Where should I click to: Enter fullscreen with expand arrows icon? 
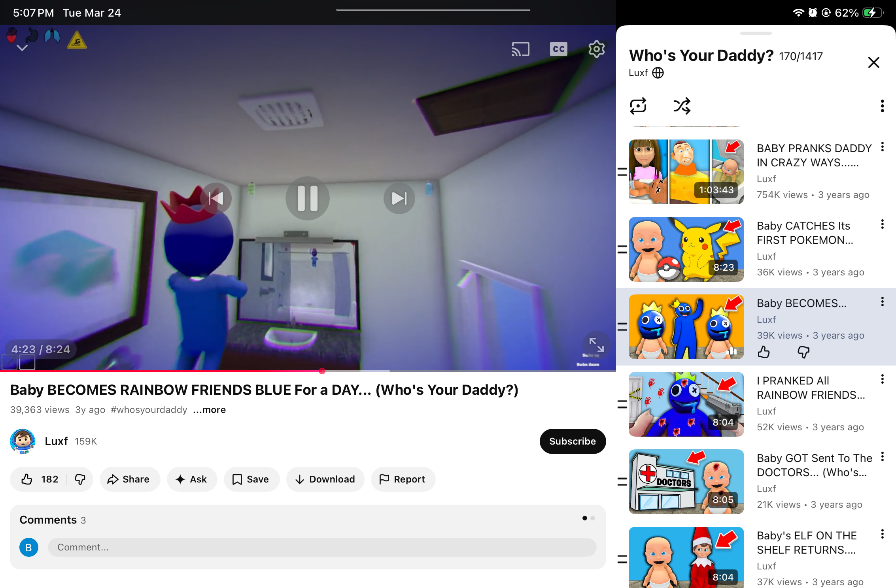point(596,345)
